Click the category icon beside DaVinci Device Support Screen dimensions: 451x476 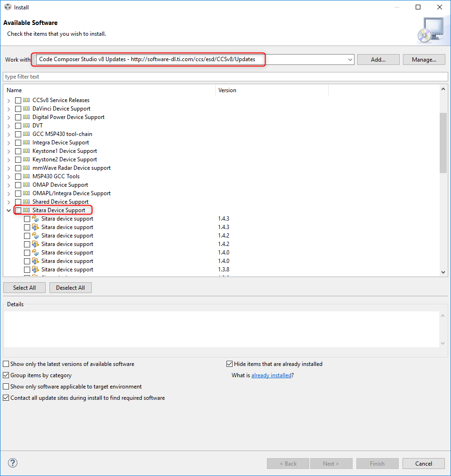[x=26, y=108]
